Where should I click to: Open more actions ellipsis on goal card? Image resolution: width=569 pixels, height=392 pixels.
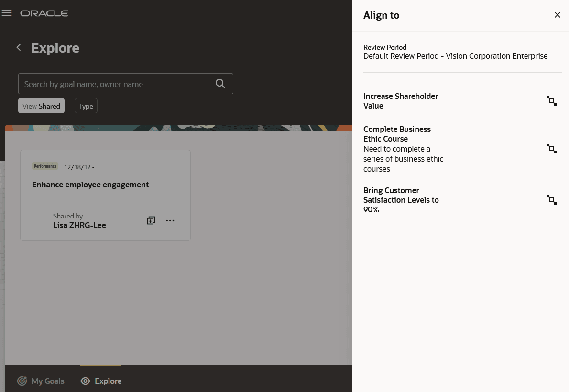(x=170, y=220)
